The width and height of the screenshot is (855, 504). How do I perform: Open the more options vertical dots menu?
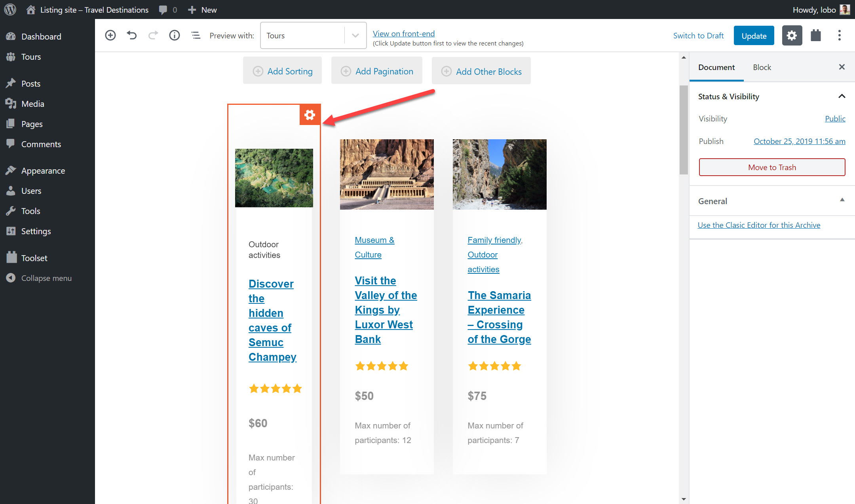click(x=839, y=35)
